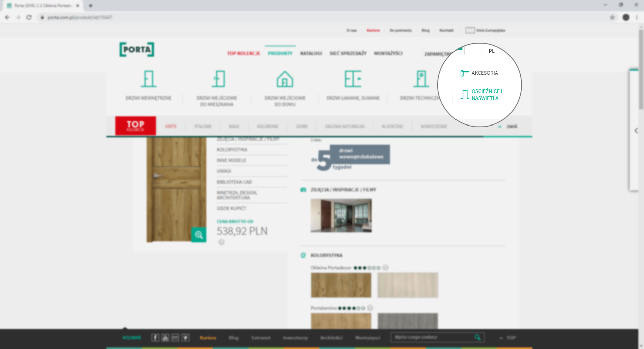The image size is (644, 349).
Task: Select the Drzwi techniczne icon
Action: tap(421, 79)
